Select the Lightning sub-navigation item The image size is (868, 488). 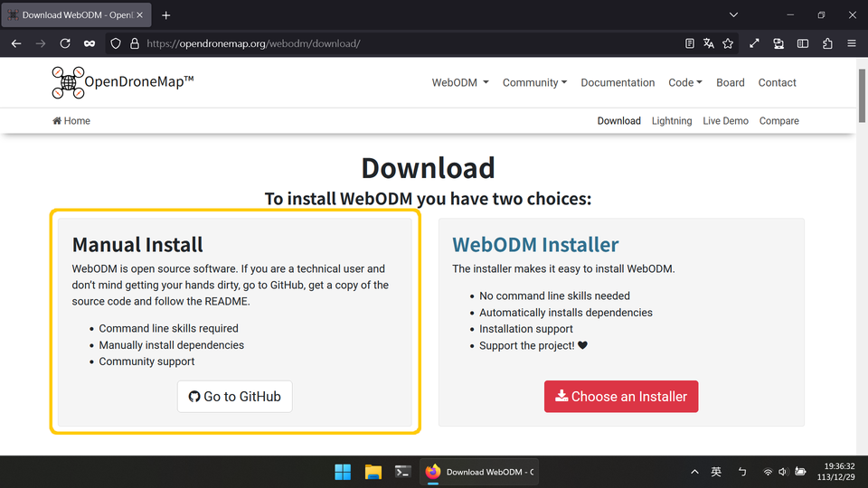672,120
